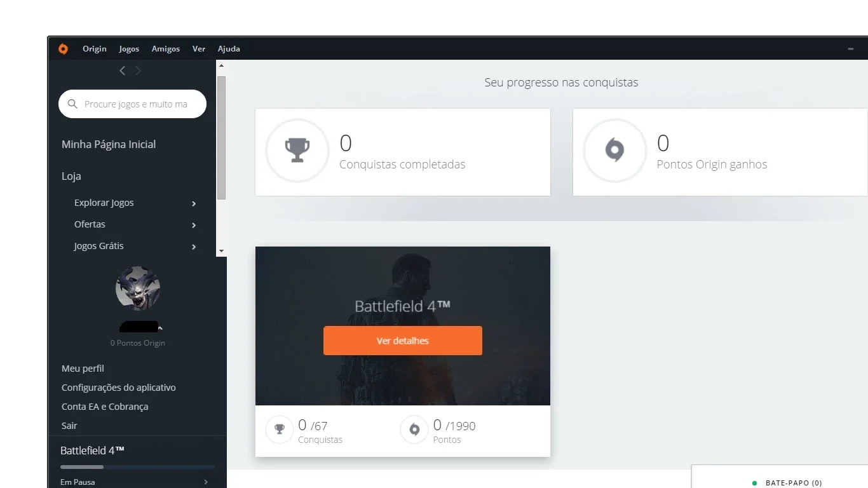The height and width of the screenshot is (488, 868).
Task: Go back with the left navigation arrow
Action: tap(123, 71)
